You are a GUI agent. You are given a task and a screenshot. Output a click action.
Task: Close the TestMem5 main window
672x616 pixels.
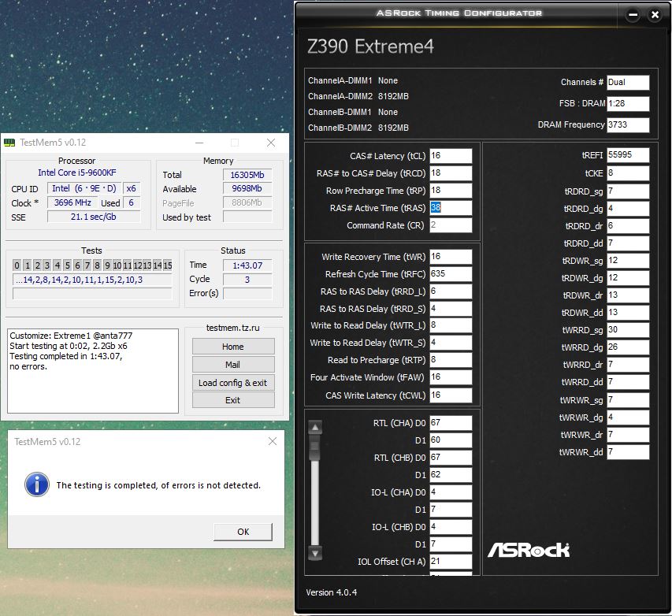271,143
